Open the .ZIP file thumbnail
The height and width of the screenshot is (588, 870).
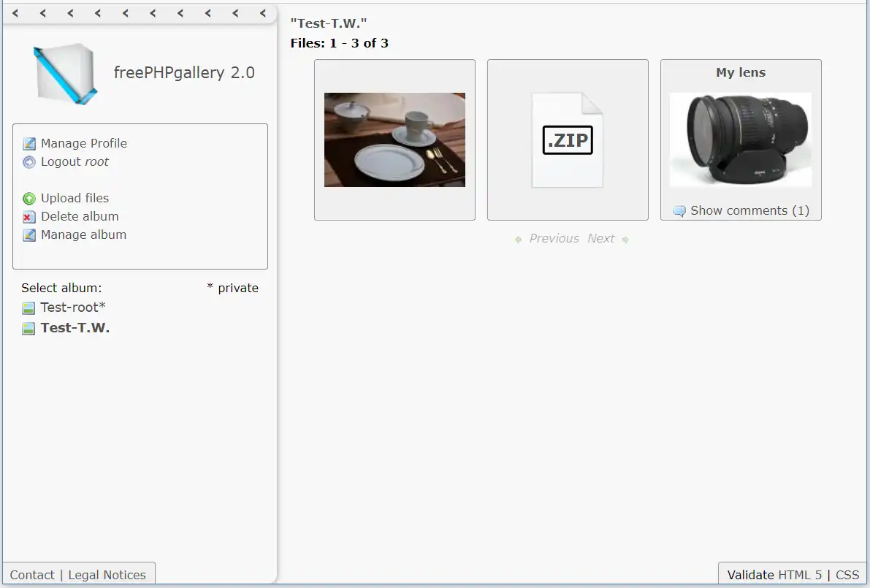pyautogui.click(x=568, y=140)
